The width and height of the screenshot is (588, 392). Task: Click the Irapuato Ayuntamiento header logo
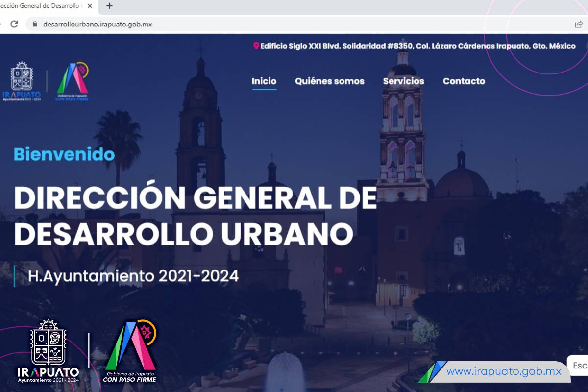pyautogui.click(x=22, y=81)
